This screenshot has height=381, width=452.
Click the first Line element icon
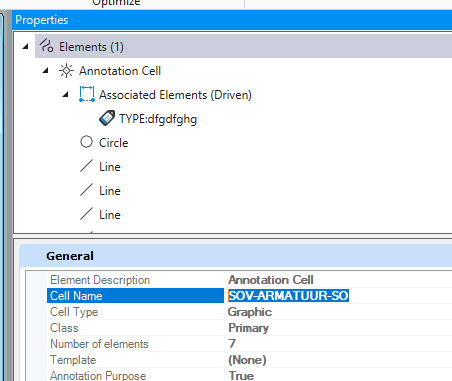[x=86, y=166]
